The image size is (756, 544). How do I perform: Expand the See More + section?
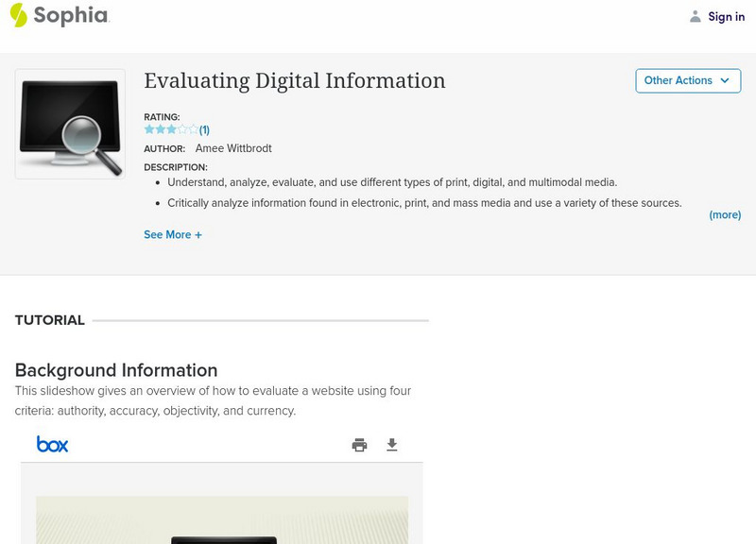173,235
